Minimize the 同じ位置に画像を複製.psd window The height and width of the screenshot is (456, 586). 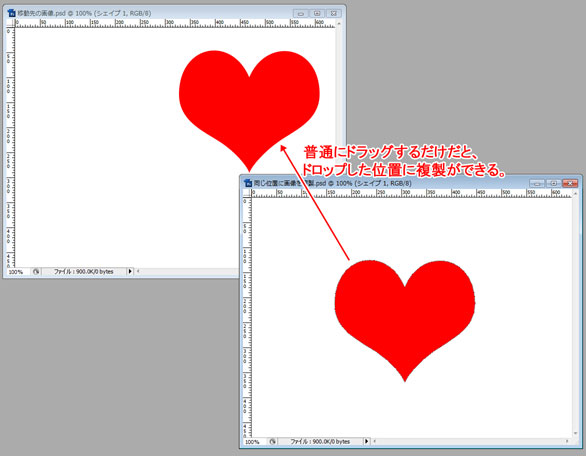click(x=537, y=183)
